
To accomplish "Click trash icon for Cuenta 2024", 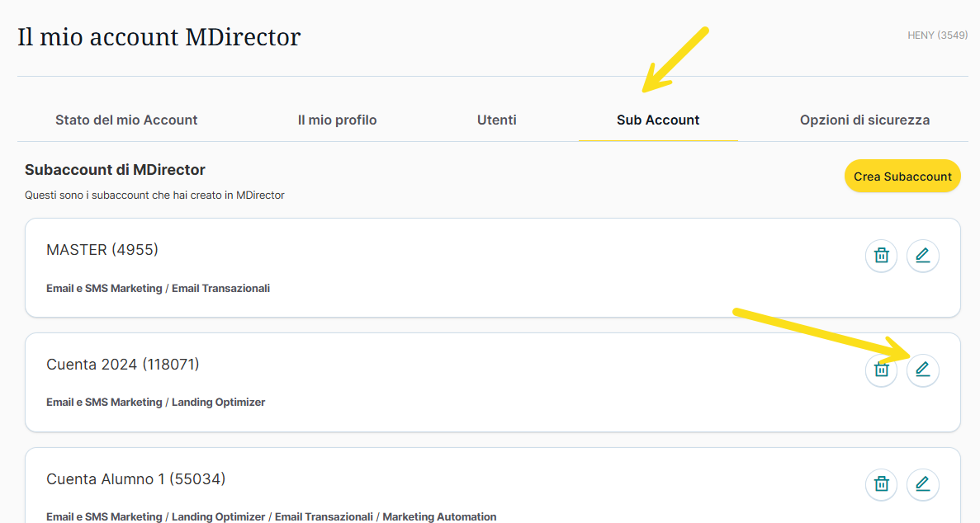I will [881, 370].
